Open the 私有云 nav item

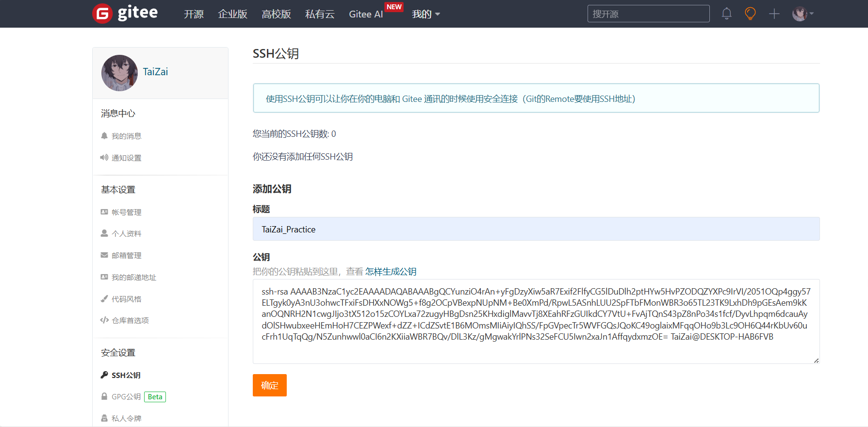pyautogui.click(x=320, y=14)
